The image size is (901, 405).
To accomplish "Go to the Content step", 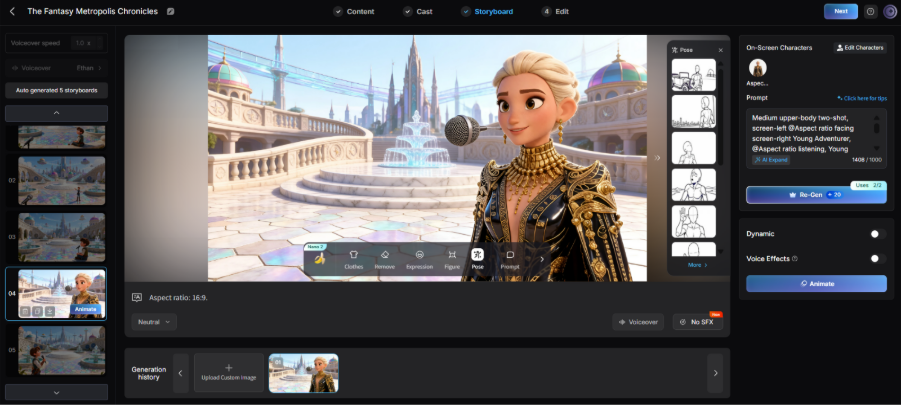I will [x=354, y=11].
